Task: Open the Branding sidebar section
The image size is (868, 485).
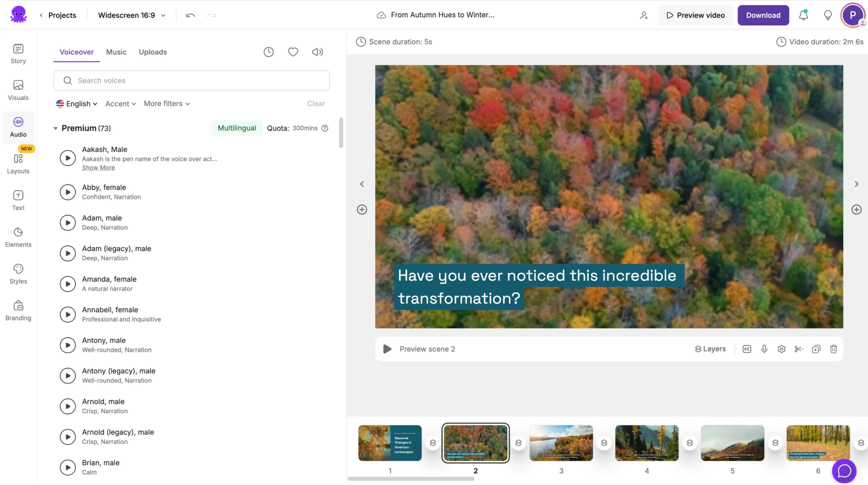Action: [x=18, y=310]
